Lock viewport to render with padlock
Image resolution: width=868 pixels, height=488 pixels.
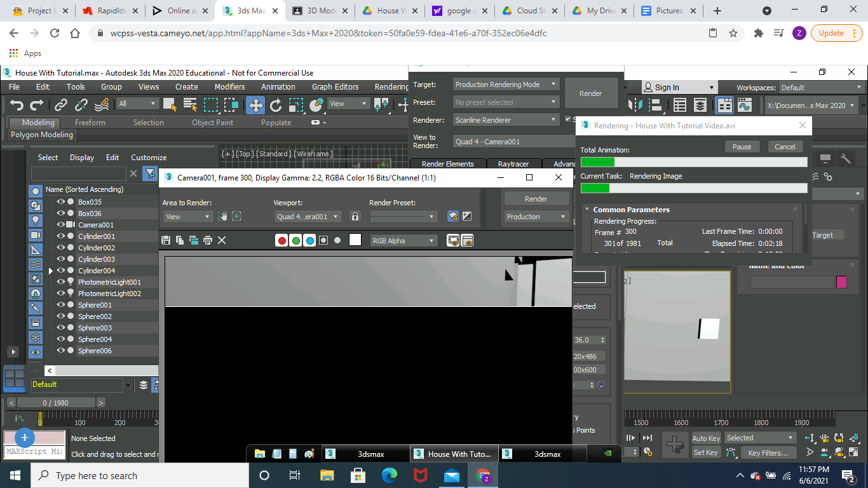355,217
